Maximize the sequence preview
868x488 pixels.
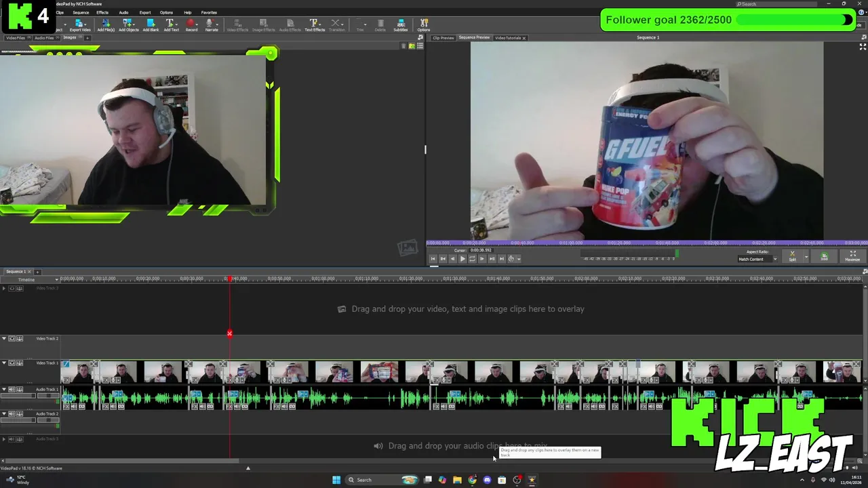(x=852, y=256)
